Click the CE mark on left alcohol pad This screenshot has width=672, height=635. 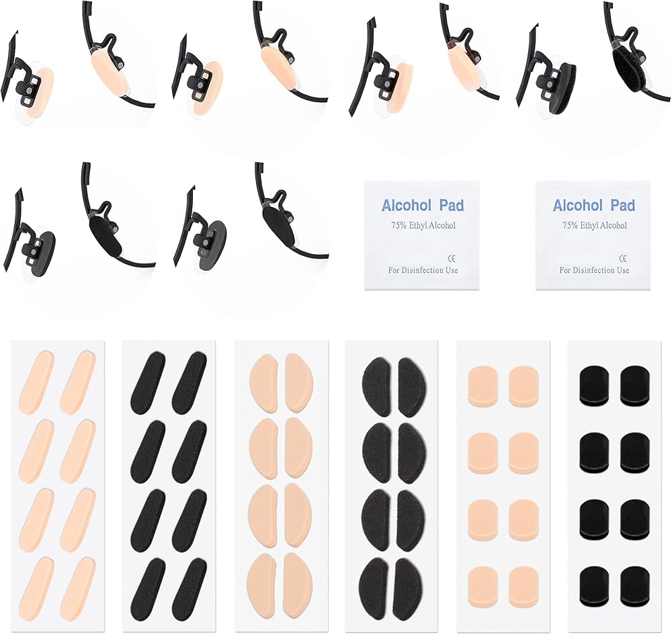click(452, 259)
